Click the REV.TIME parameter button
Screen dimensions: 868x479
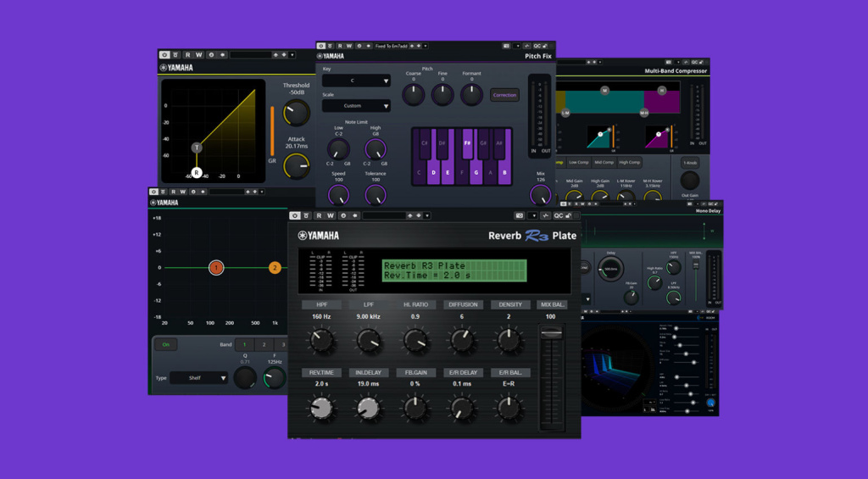[x=321, y=373]
